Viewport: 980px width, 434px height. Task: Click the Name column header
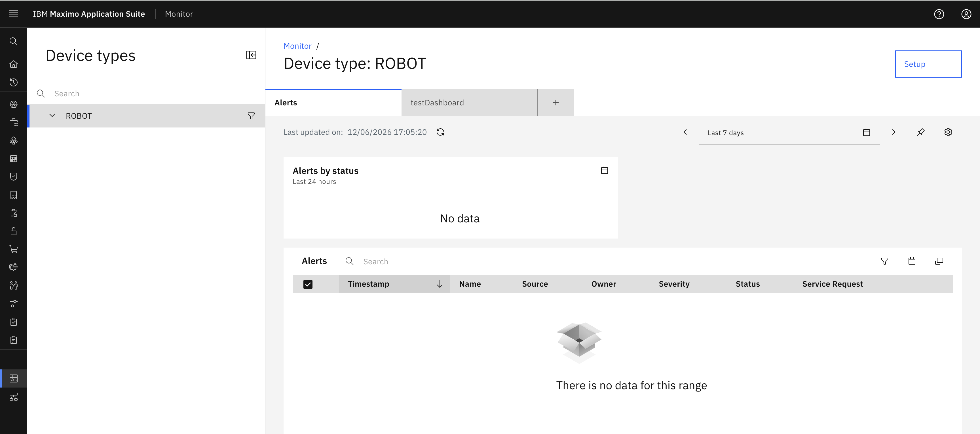470,284
